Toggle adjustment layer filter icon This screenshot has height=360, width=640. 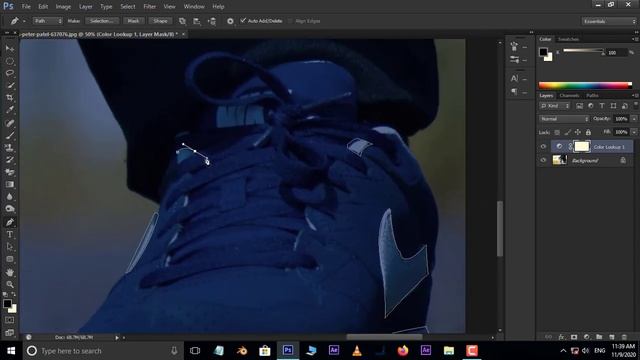click(591, 106)
